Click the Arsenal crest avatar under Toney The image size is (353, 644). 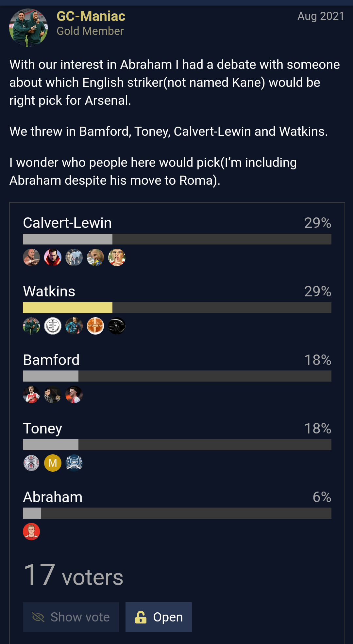click(x=74, y=463)
